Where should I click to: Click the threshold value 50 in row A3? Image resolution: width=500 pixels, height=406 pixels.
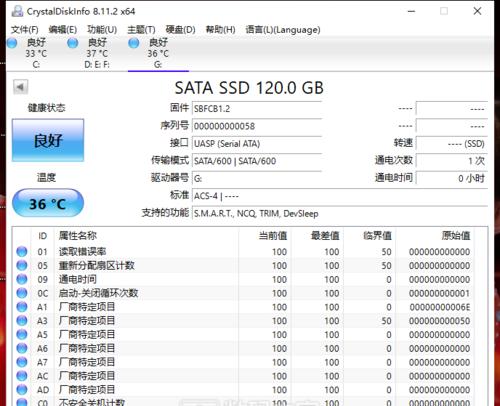tap(386, 321)
